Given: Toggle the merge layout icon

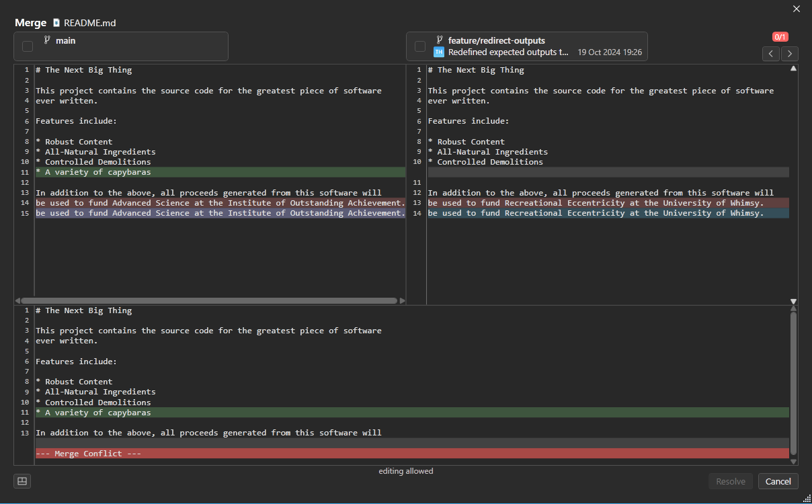Looking at the screenshot, I should pyautogui.click(x=22, y=481).
